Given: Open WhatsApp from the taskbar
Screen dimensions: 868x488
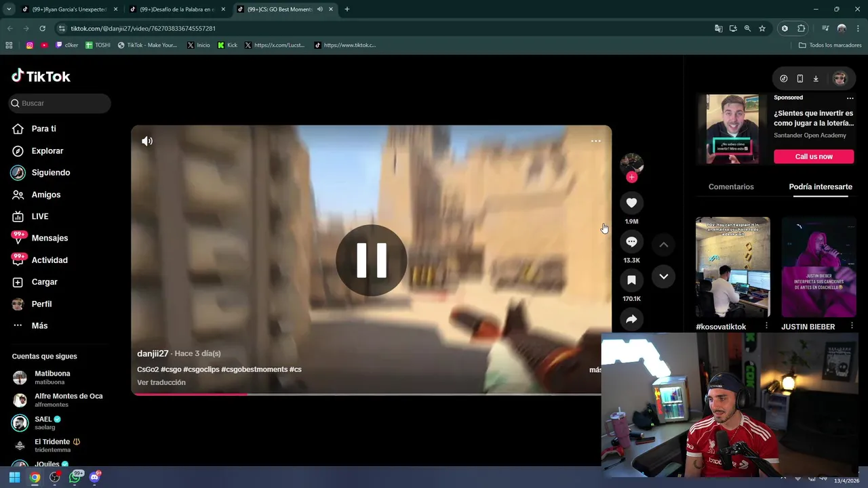Looking at the screenshot, I should [x=75, y=477].
